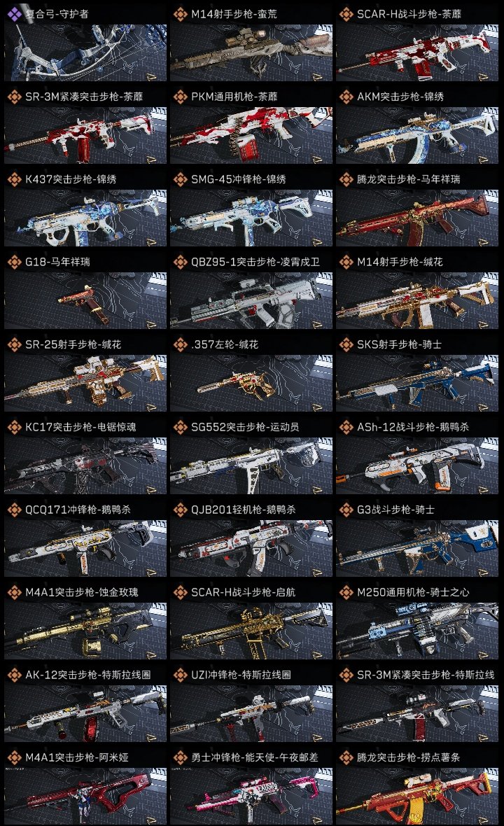Click the orange rarity icon beside AKM突击步枪-锦绣
Viewport: 504px width, 826px height.
pos(346,97)
